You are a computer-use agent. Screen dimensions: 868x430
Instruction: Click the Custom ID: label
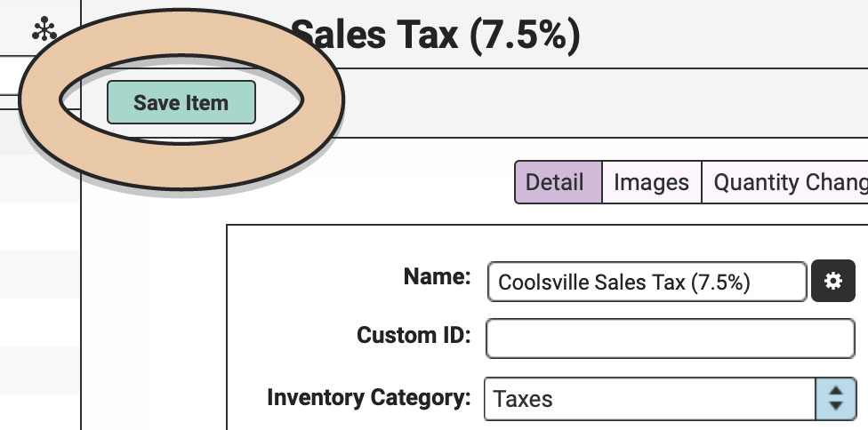click(414, 335)
